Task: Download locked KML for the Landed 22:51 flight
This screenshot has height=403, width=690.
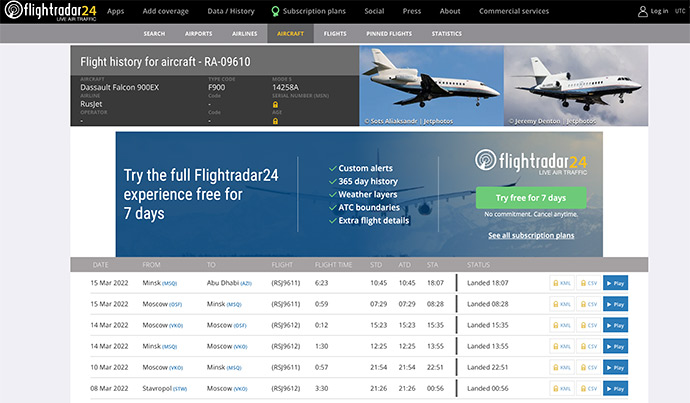Action: tap(562, 367)
